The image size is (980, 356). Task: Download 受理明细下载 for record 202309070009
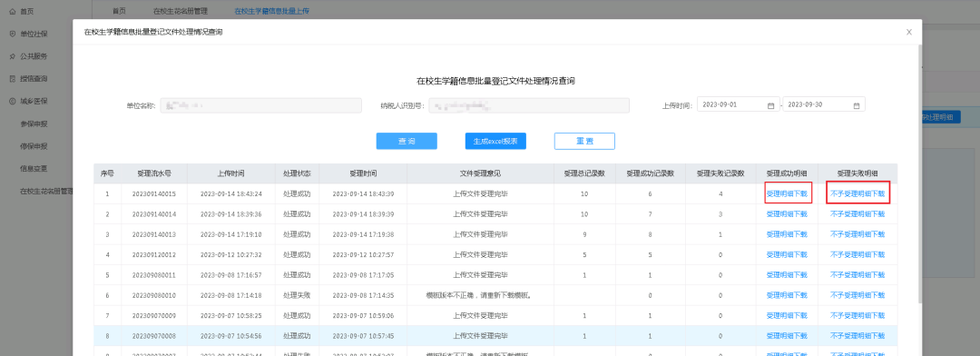[x=787, y=316]
